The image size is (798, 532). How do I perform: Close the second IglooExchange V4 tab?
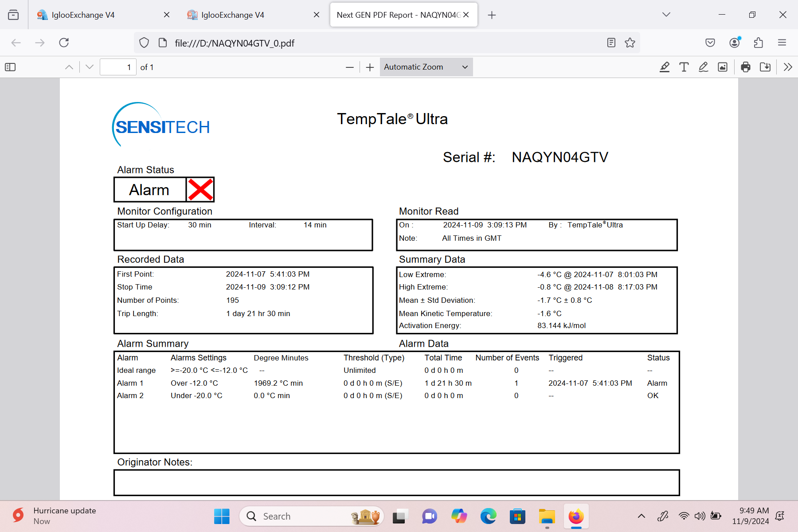click(317, 15)
